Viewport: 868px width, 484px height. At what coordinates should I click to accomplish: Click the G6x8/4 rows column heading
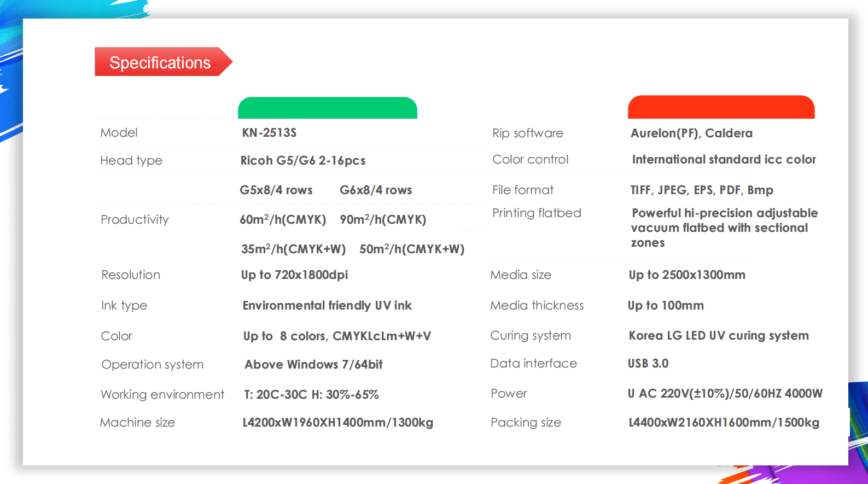click(x=376, y=190)
